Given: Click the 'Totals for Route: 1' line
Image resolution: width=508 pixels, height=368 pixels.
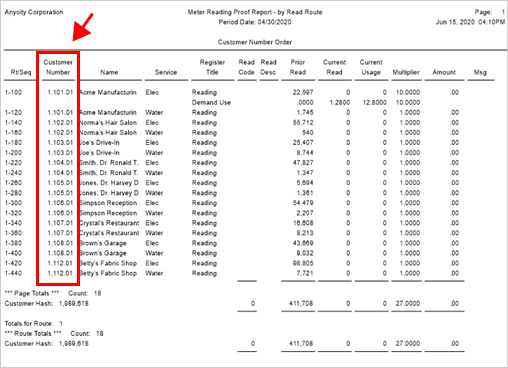Looking at the screenshot, I should pyautogui.click(x=34, y=323).
